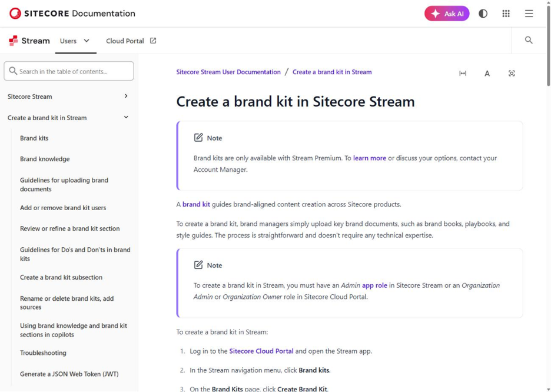
Task: Open the Users dropdown
Action: pos(75,41)
